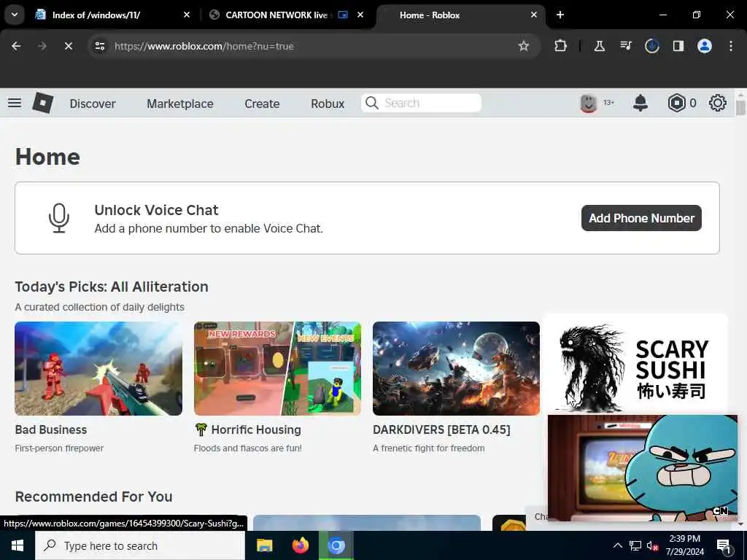Open the network tray icon
Screen dimensions: 747x560
[635, 545]
